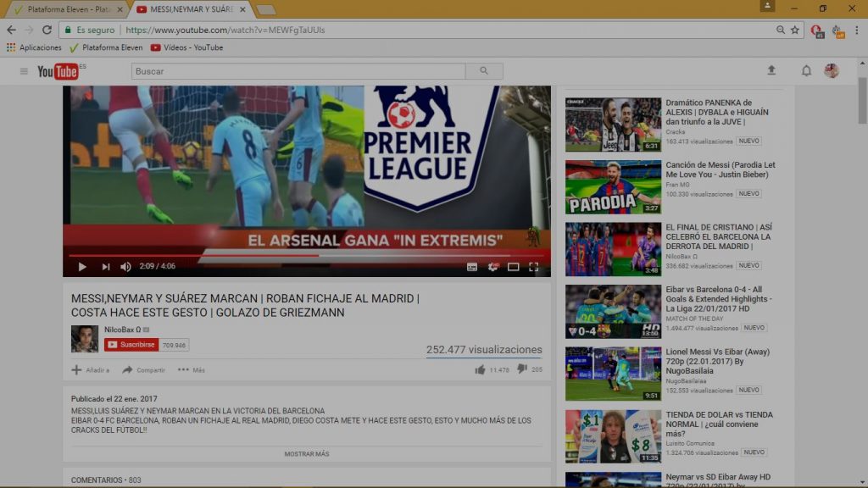
Task: Click the next video icon in the player
Action: (105, 267)
